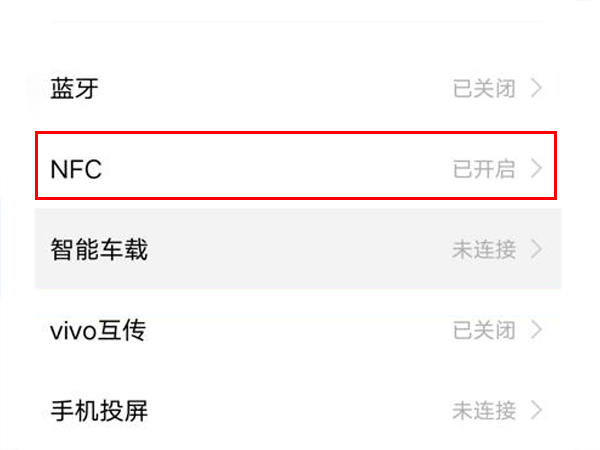The height and width of the screenshot is (450, 600).
Task: Click 蓝牙's 已关闭 status text
Action: [484, 88]
